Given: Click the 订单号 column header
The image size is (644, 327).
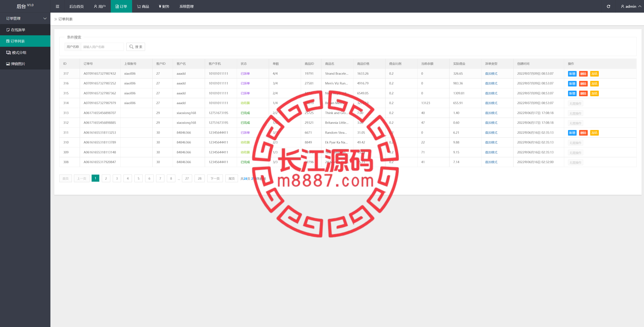Looking at the screenshot, I should [x=88, y=64].
